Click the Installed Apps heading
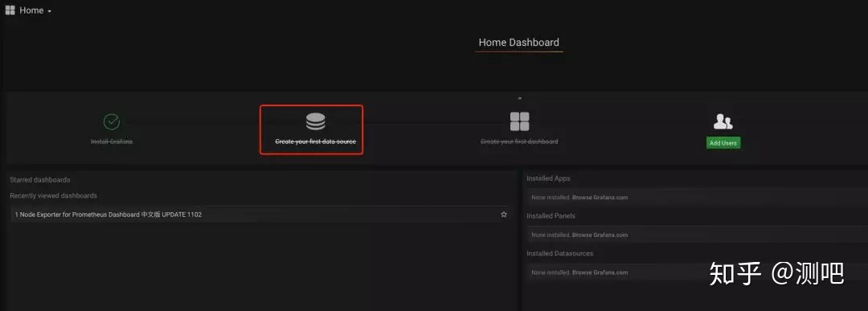 [548, 178]
